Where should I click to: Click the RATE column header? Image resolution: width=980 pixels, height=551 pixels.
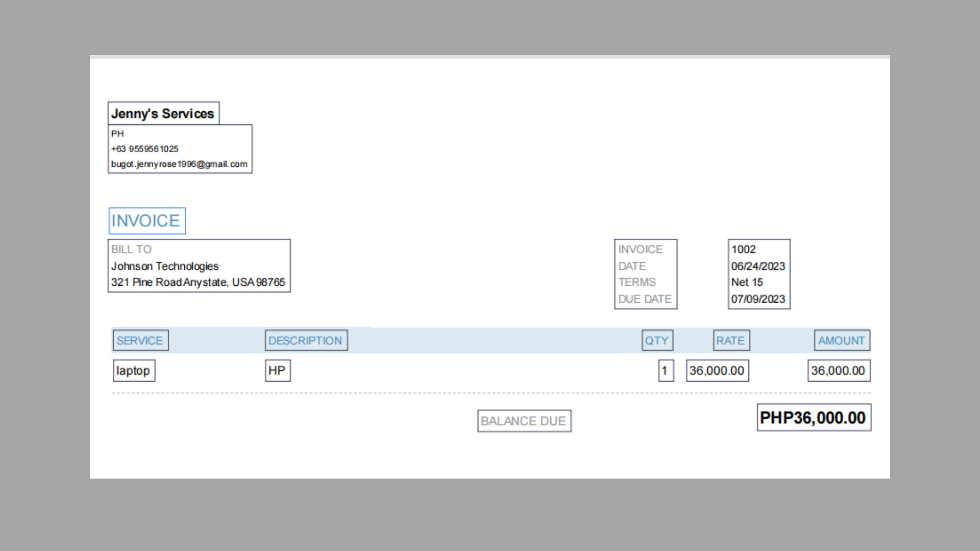(x=731, y=340)
